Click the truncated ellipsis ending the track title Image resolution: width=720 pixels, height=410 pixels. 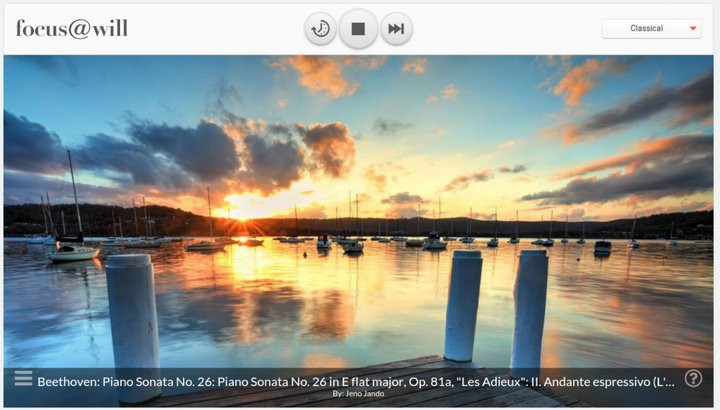tap(670, 382)
